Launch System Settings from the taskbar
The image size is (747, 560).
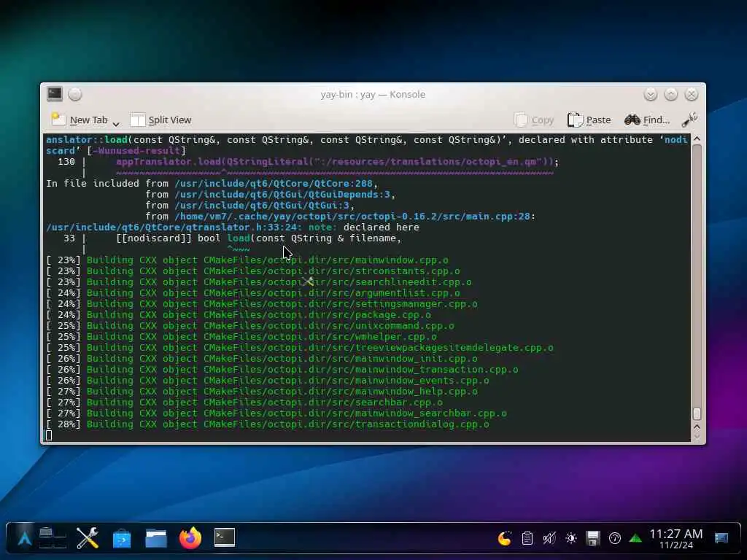(88, 538)
